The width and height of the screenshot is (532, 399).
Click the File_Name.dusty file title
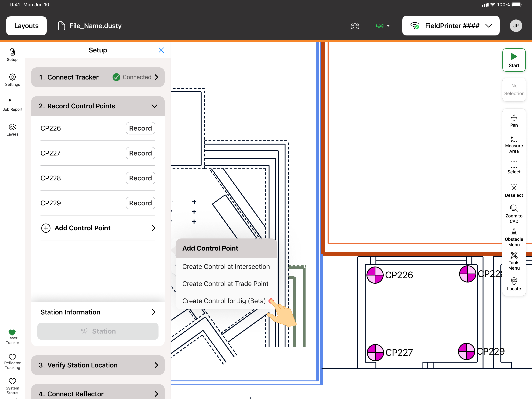(95, 26)
